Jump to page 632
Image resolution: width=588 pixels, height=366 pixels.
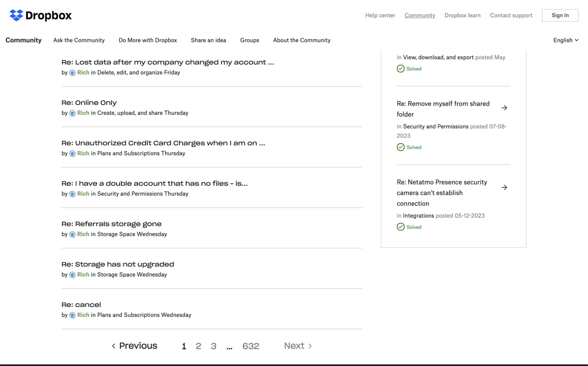click(251, 346)
